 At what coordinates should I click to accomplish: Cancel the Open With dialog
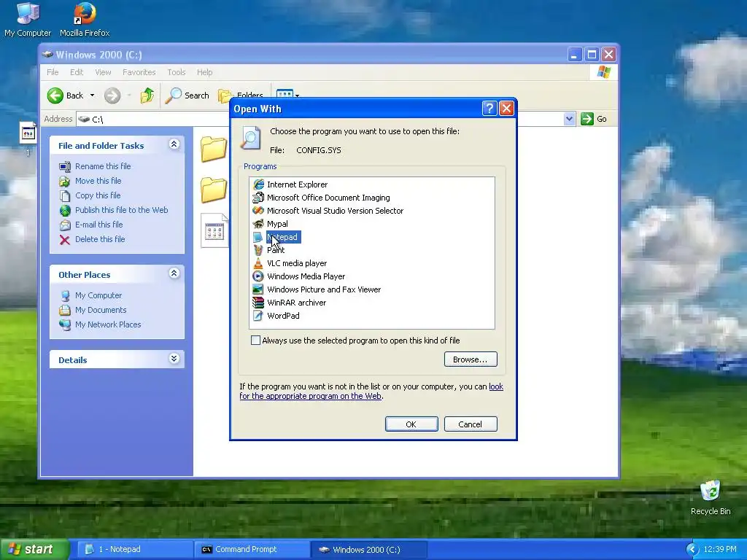click(471, 424)
